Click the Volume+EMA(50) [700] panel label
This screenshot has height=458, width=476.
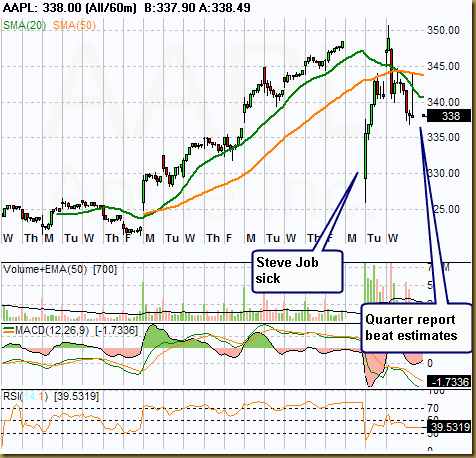[x=60, y=269]
